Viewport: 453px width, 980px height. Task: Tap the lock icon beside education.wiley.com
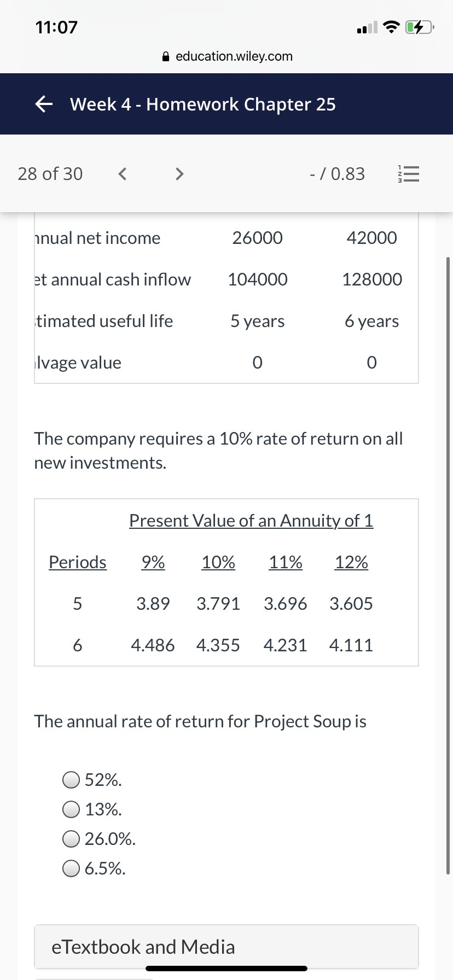(166, 56)
